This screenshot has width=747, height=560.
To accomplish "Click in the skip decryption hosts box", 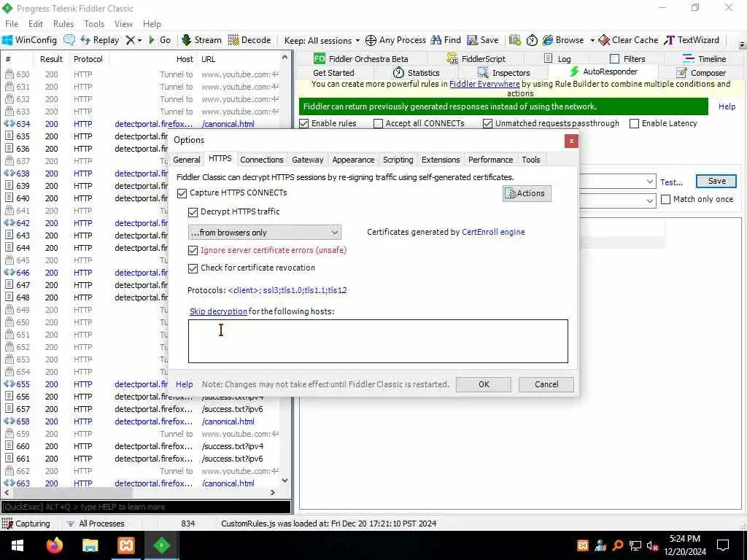I will coord(378,341).
